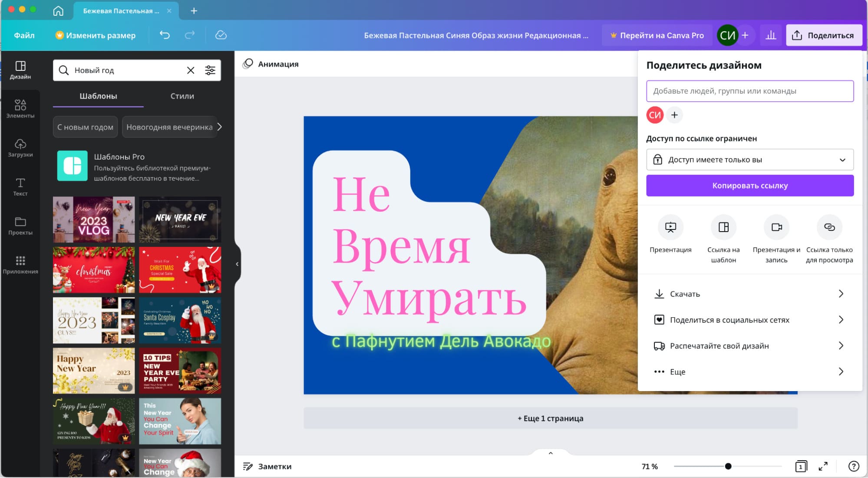The width and height of the screenshot is (868, 478).
Task: Select С новым годом filter chip
Action: (x=86, y=127)
